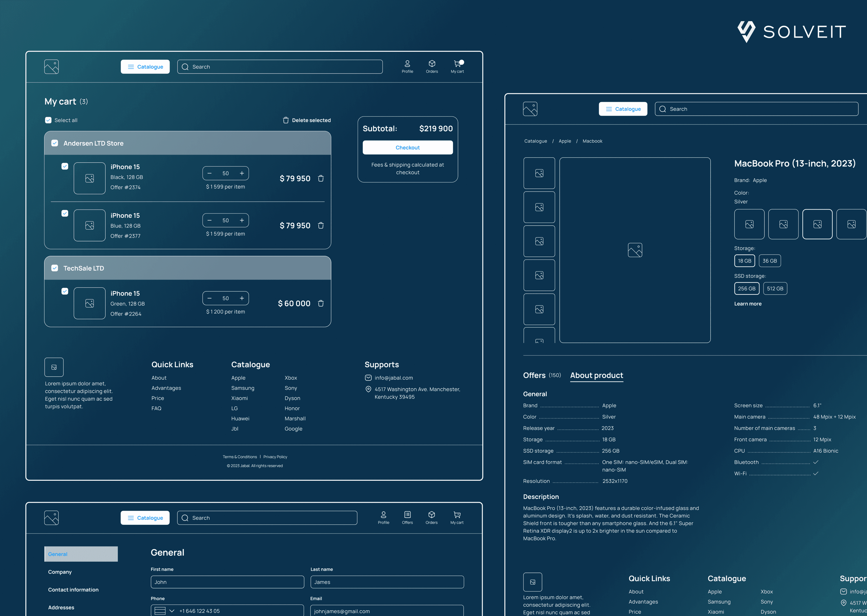
Task: Open Addresses section in profile sidebar
Action: 61,608
